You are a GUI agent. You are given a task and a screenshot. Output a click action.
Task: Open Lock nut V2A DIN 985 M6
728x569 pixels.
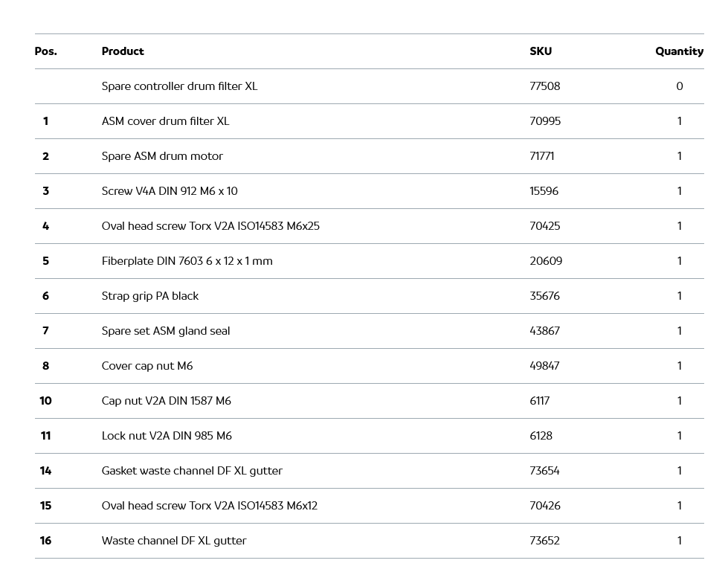[167, 436]
